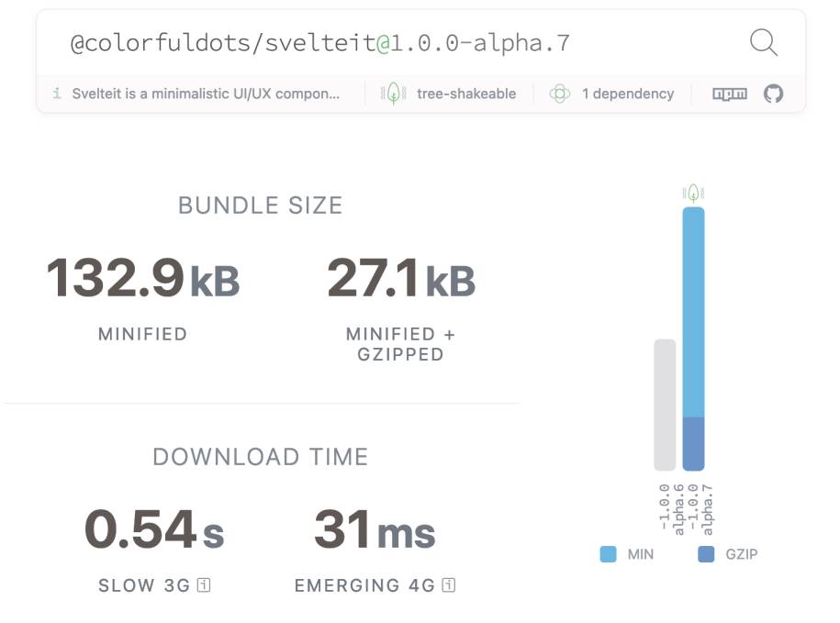This screenshot has width=840, height=623.
Task: Click the 27.1 kB gzipped size value
Action: click(x=401, y=278)
